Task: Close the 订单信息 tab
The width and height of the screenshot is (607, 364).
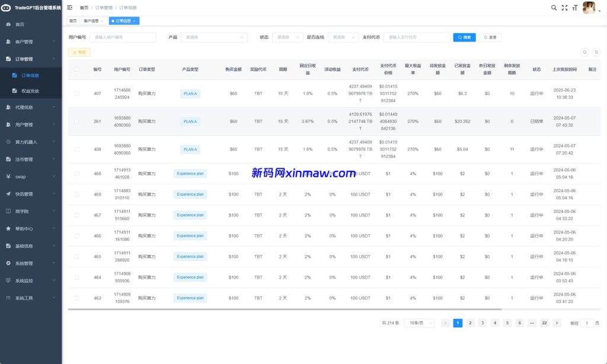Action: pos(135,21)
